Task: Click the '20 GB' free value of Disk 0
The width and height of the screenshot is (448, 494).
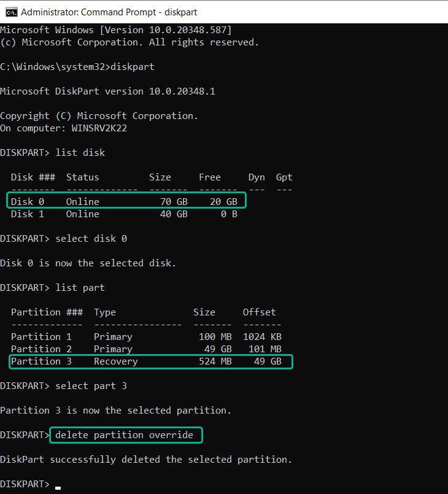Action: 223,202
